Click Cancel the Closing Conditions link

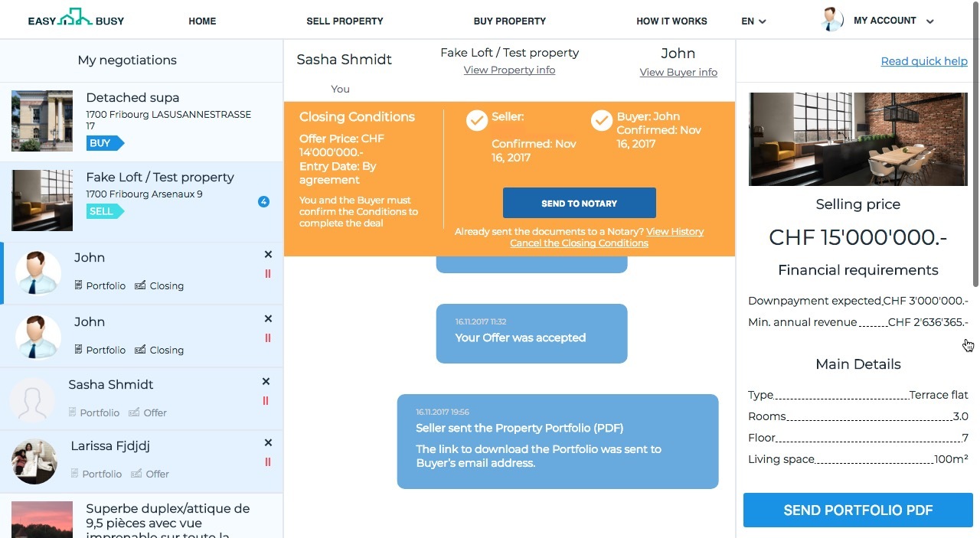(x=579, y=243)
